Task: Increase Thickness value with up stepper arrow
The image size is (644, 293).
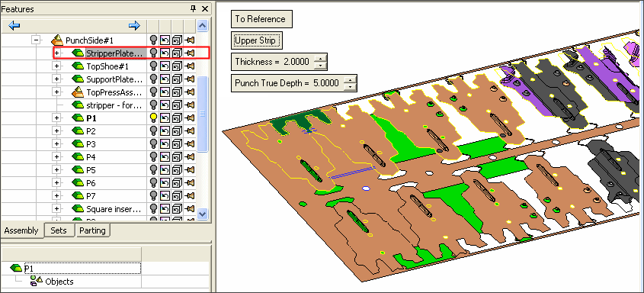Action: point(320,58)
